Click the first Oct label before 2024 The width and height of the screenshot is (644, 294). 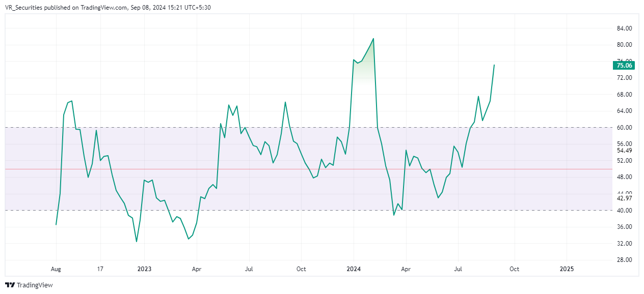tap(301, 269)
